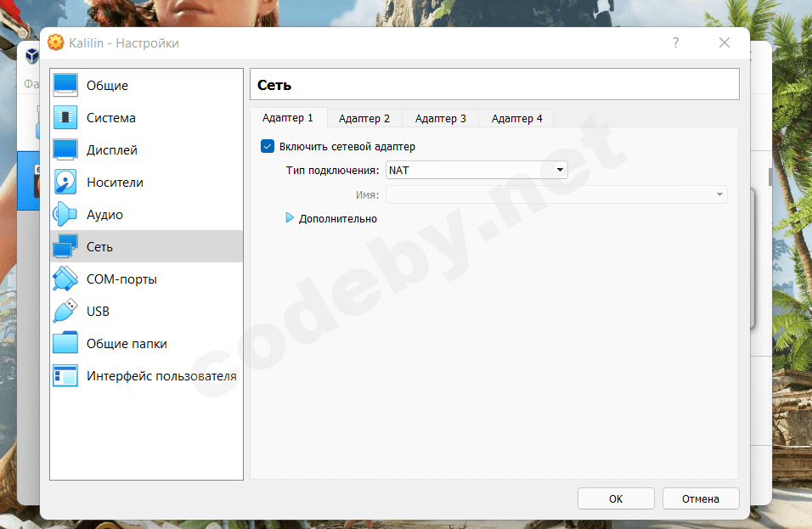Screen dimensions: 812x529
Task: Go to Дисплей settings
Action: click(x=147, y=150)
